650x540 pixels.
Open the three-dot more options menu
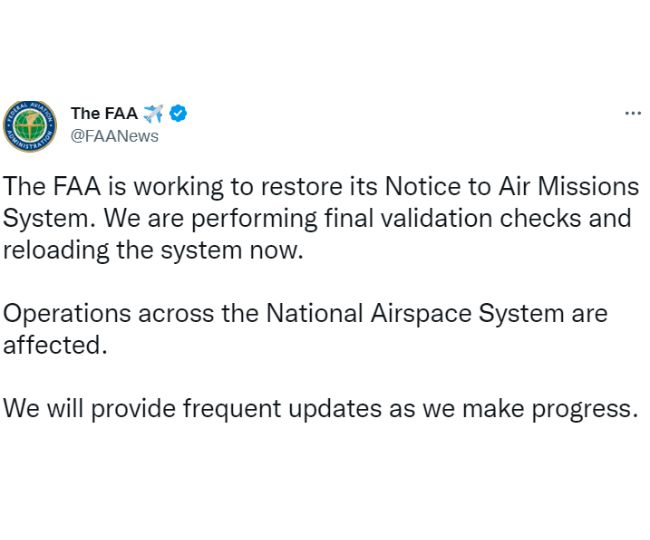[x=633, y=113]
